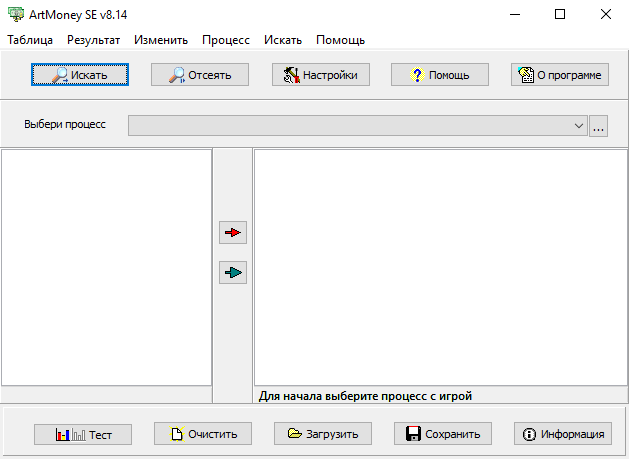Click the Искать search button
The image size is (629, 459).
(x=80, y=75)
